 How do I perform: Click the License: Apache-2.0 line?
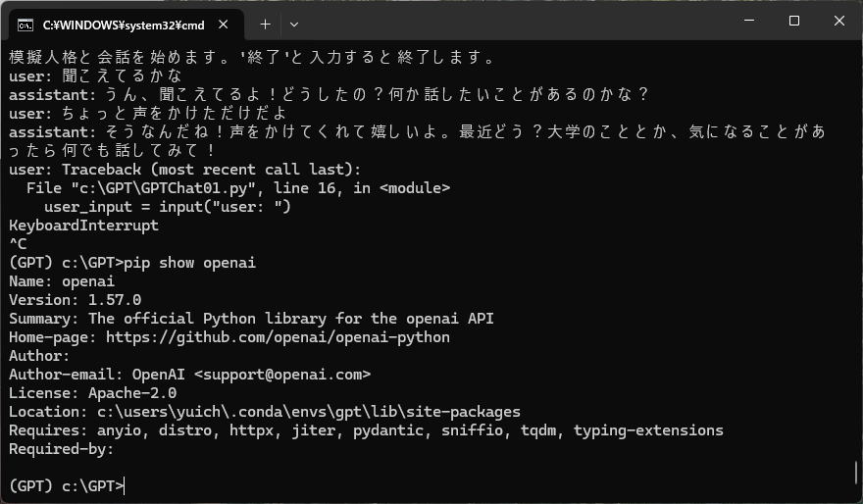93,393
